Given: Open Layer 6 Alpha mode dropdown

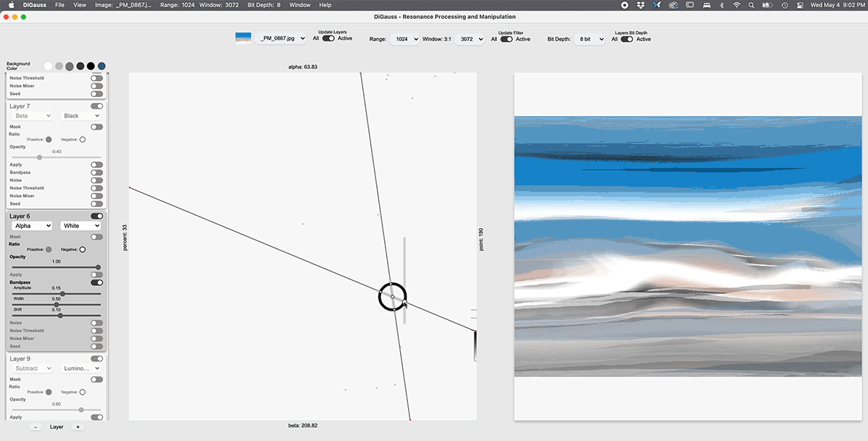Looking at the screenshot, I should 31,226.
